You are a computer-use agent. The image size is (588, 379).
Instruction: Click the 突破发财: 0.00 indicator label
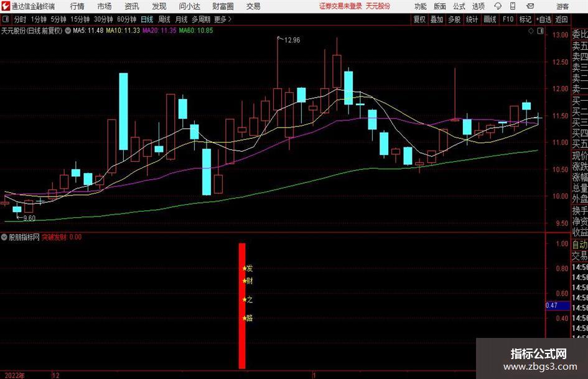pyautogui.click(x=62, y=237)
